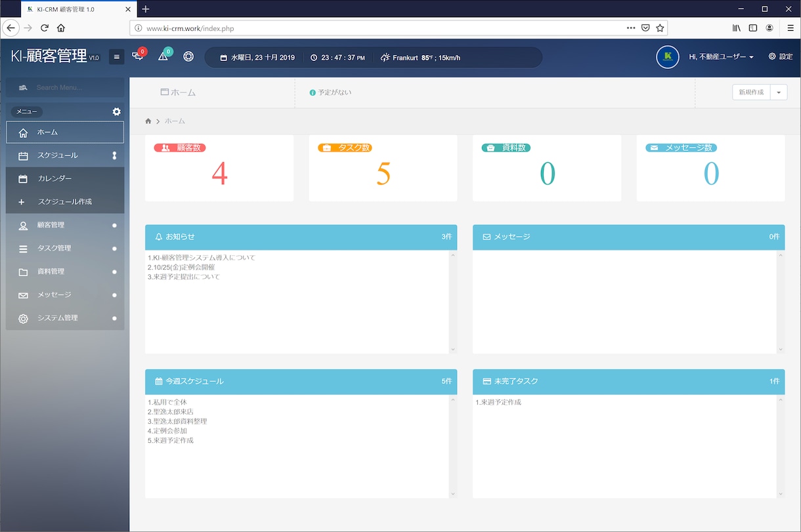Click the お知らせ panel scrollbar
This screenshot has width=801, height=532.
(453, 302)
